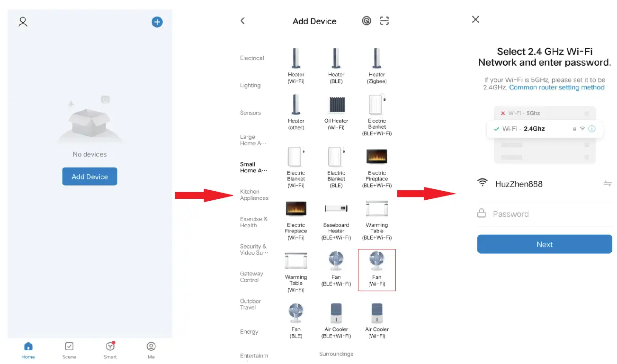617x364 pixels.
Task: Open the Scene tab
Action: click(x=69, y=350)
